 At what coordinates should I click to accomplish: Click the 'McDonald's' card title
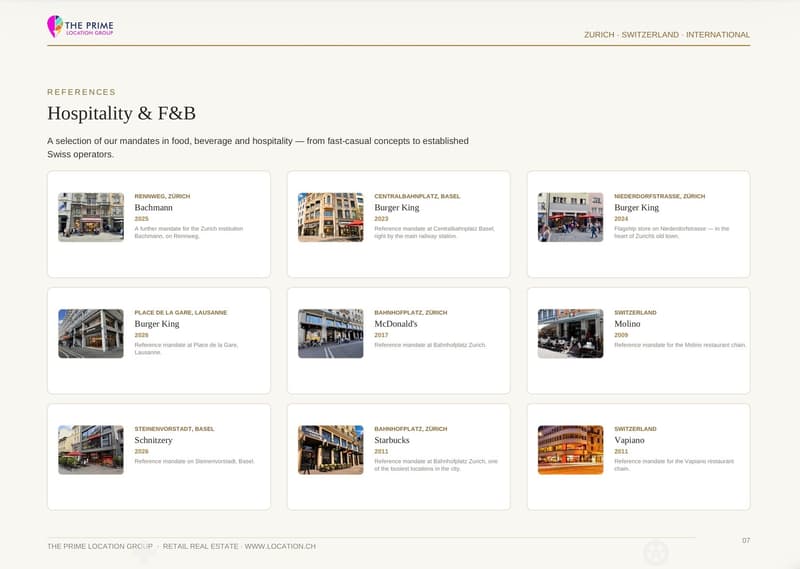396,324
